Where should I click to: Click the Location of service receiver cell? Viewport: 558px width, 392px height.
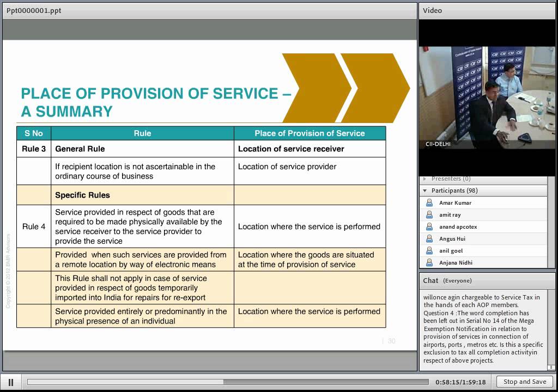click(310, 149)
